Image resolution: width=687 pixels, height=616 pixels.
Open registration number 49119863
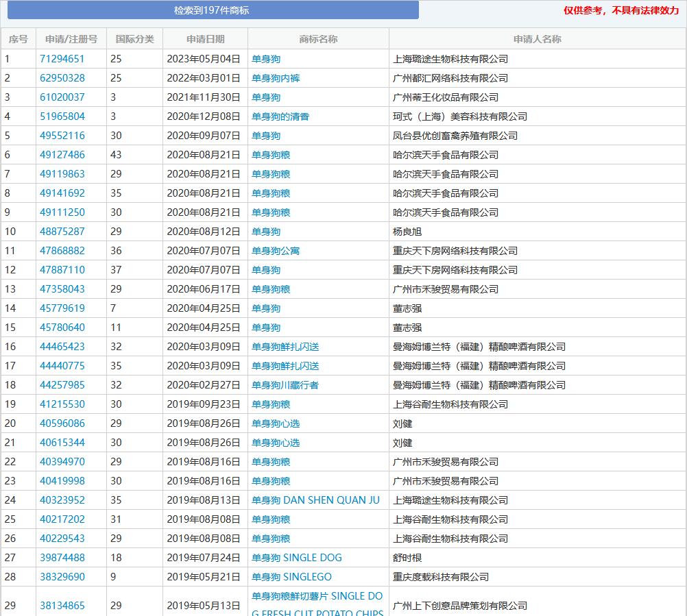coord(62,174)
